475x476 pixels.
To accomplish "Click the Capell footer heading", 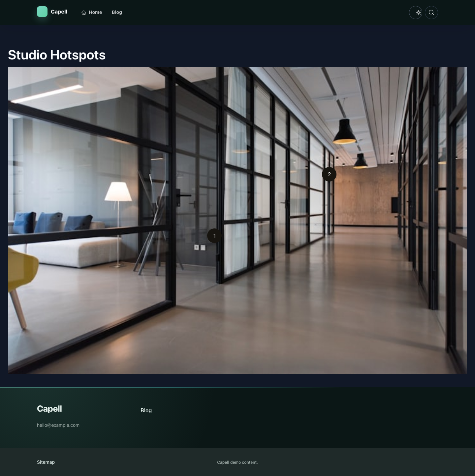I will [x=49, y=409].
